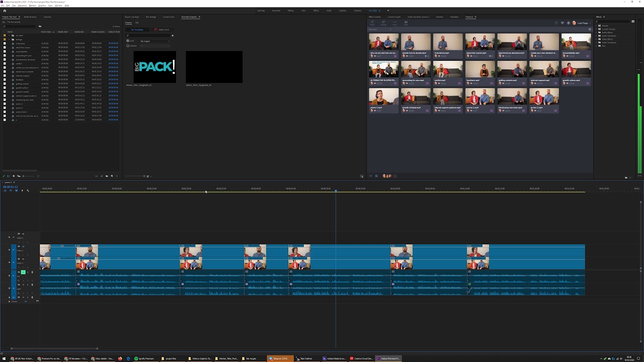Click the heart icon in Frame.io
The height and width of the screenshot is (362, 644).
click(x=562, y=23)
